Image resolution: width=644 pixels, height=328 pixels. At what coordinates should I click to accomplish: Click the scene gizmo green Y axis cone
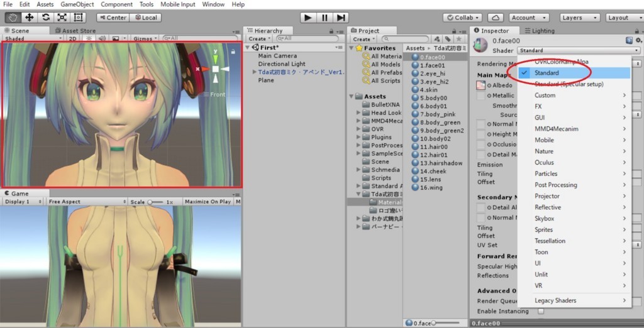pyautogui.click(x=215, y=60)
